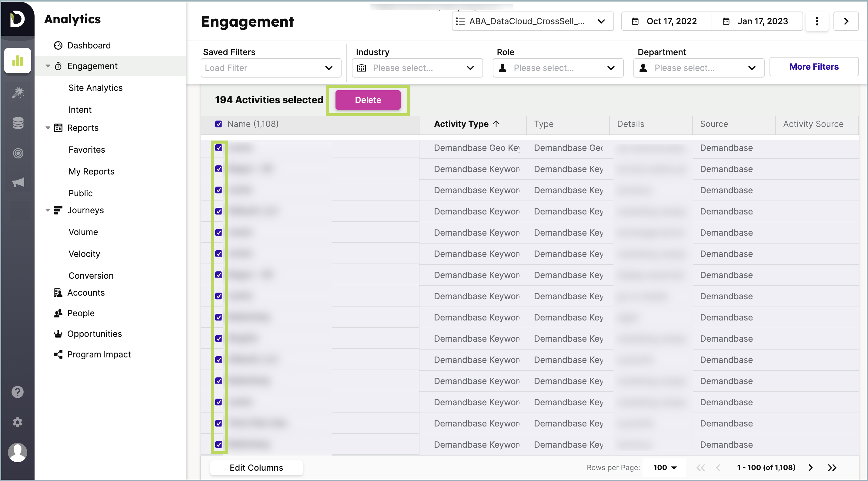Image resolution: width=868 pixels, height=481 pixels.
Task: Click the Engagement stopwatch icon
Action: 58,66
